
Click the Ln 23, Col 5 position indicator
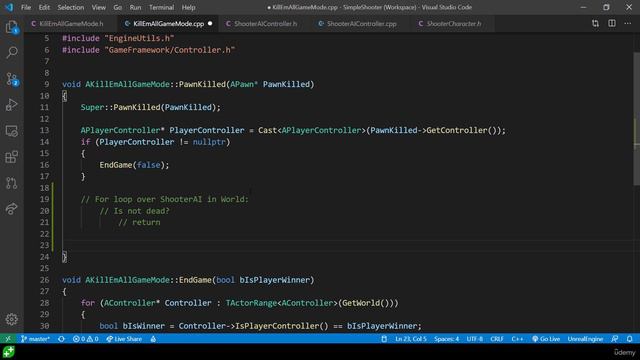coord(411,339)
